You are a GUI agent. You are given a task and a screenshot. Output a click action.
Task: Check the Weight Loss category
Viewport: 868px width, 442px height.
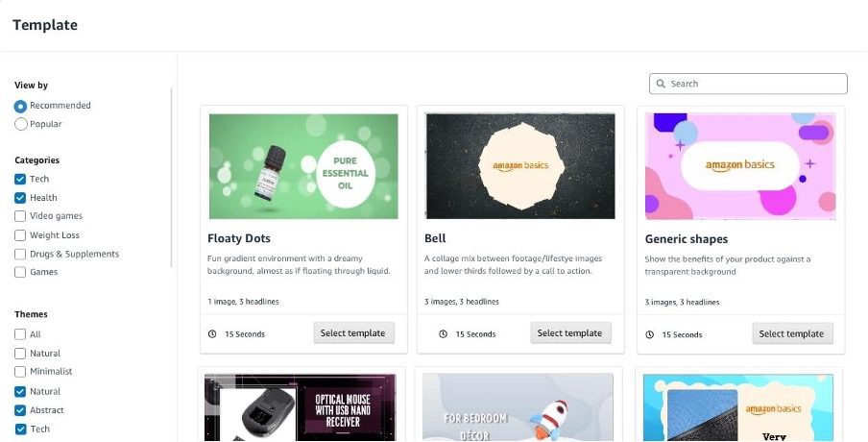tap(21, 235)
